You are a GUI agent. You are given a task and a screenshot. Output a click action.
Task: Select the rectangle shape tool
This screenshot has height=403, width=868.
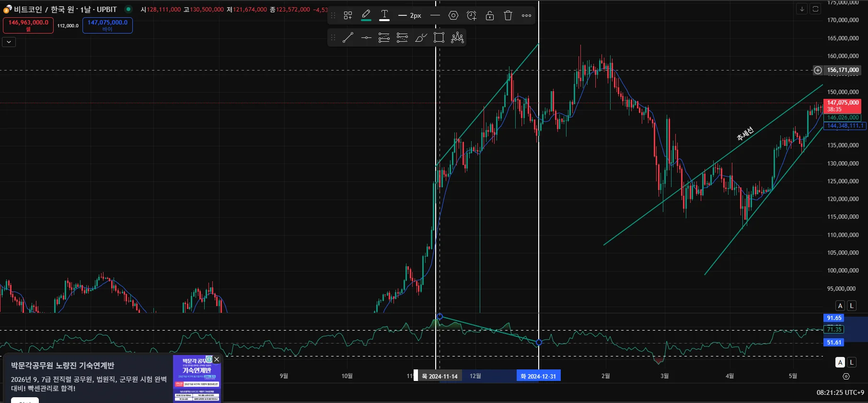[x=439, y=37]
